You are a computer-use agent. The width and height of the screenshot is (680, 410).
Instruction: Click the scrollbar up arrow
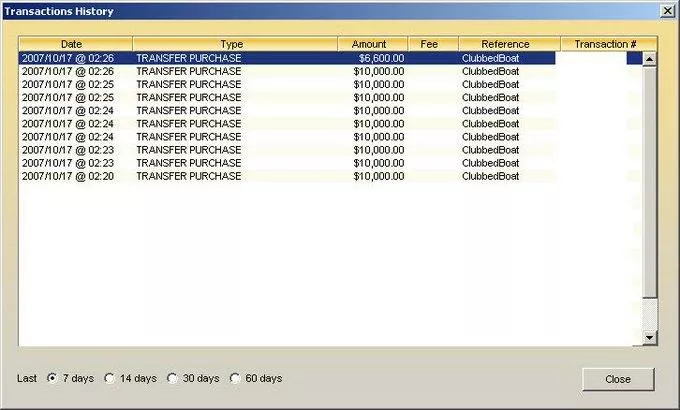tap(649, 59)
